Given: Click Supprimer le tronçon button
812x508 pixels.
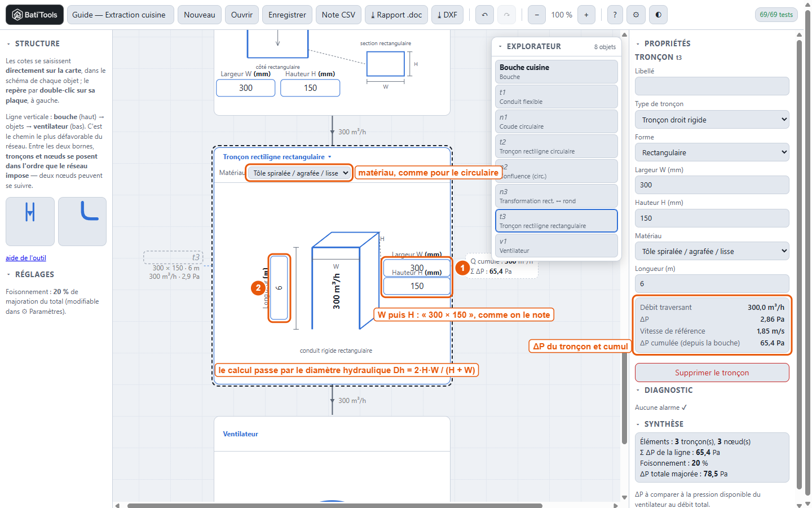Looking at the screenshot, I should tap(712, 373).
